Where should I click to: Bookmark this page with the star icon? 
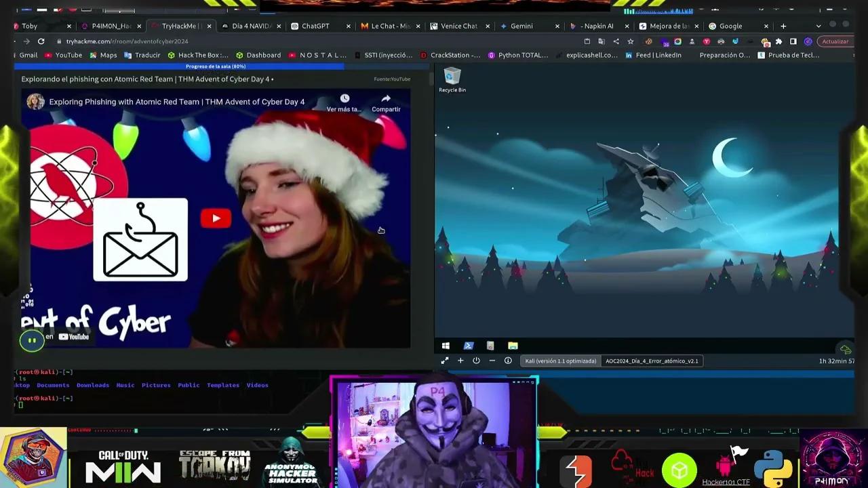coord(630,41)
